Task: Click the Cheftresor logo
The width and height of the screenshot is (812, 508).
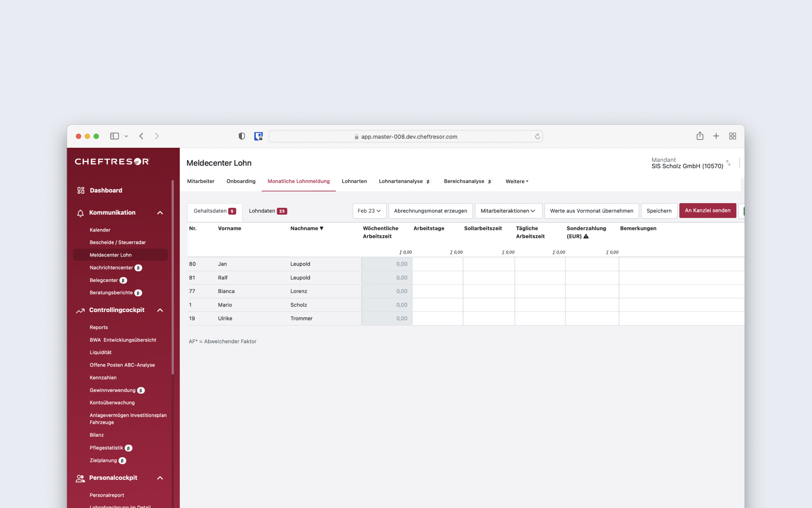Action: pos(112,162)
